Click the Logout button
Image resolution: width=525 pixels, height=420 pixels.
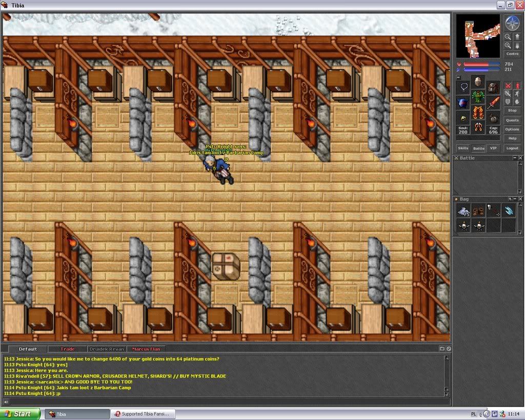512,148
